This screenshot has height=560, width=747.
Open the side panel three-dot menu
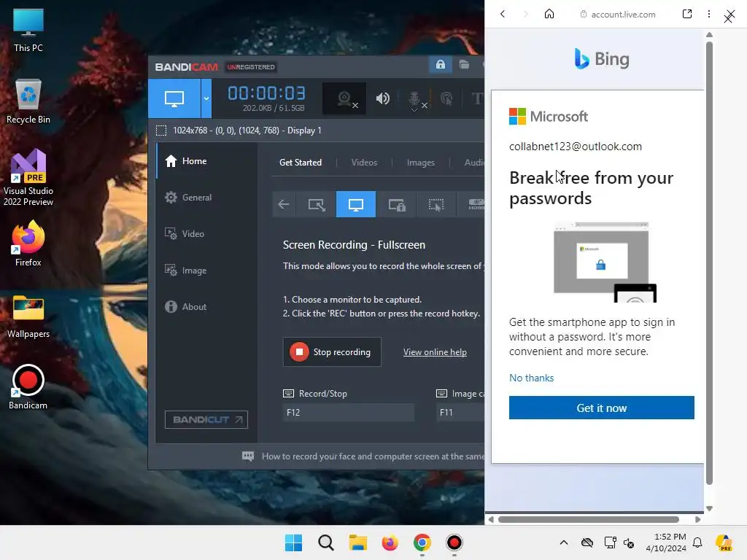coord(709,14)
